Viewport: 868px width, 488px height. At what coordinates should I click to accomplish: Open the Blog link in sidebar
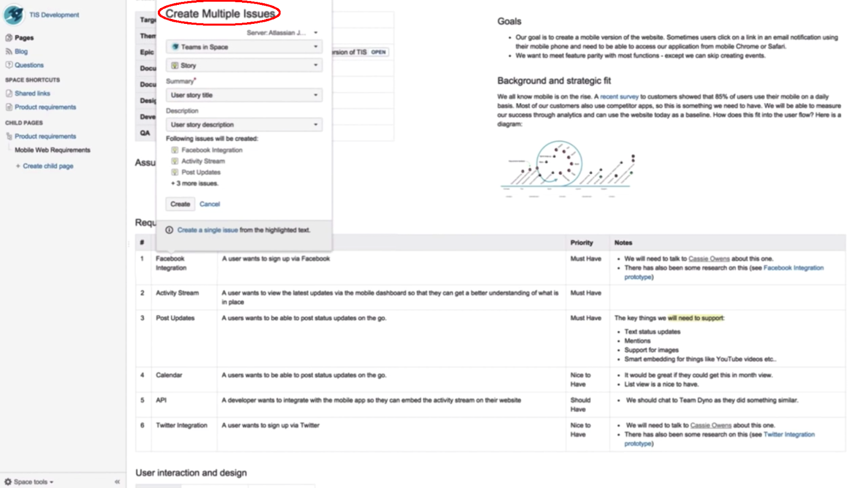[x=21, y=52]
